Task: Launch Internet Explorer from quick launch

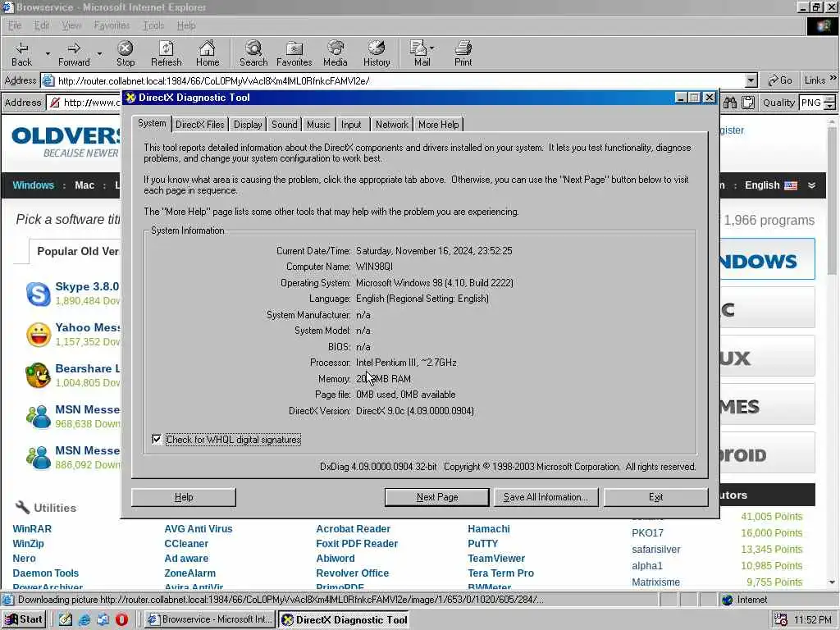Action: [x=84, y=619]
